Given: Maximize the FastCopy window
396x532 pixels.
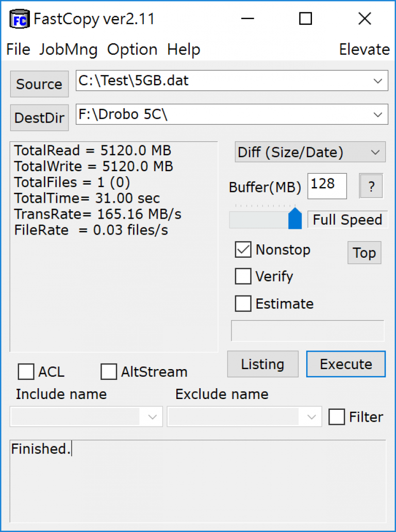Looking at the screenshot, I should 305,19.
